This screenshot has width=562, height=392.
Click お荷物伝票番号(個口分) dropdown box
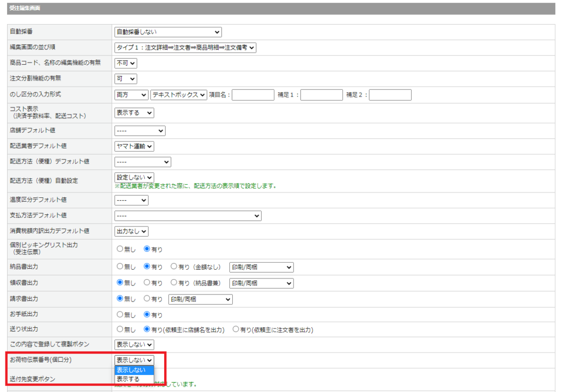coord(134,360)
